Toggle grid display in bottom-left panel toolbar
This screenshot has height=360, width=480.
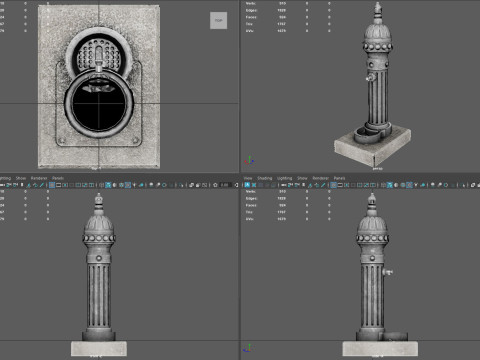coord(52,185)
